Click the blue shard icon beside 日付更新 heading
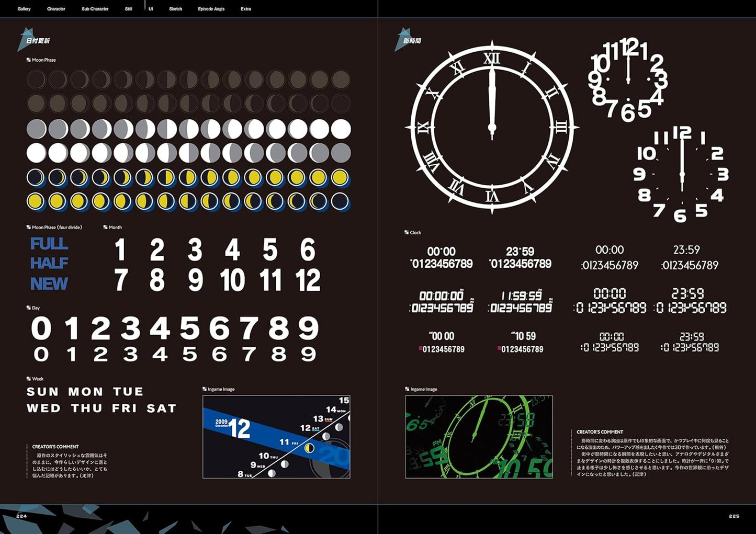The height and width of the screenshot is (534, 756). [25, 40]
